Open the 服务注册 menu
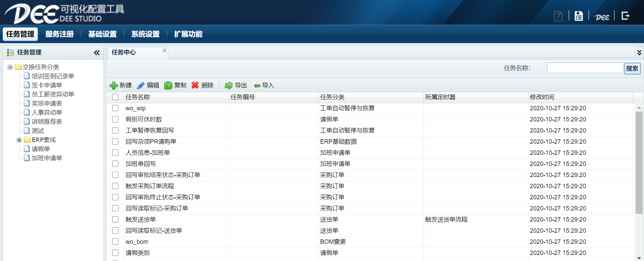Screen dimensions: 644x261 (x=59, y=34)
